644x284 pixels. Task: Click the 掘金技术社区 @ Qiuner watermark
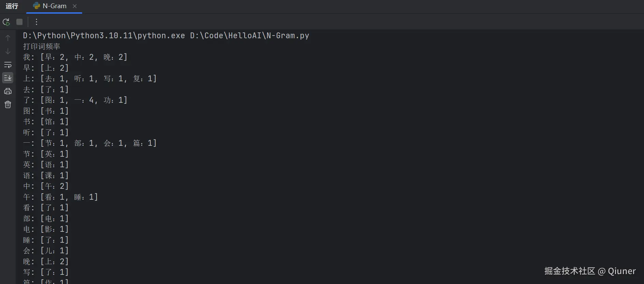click(590, 271)
